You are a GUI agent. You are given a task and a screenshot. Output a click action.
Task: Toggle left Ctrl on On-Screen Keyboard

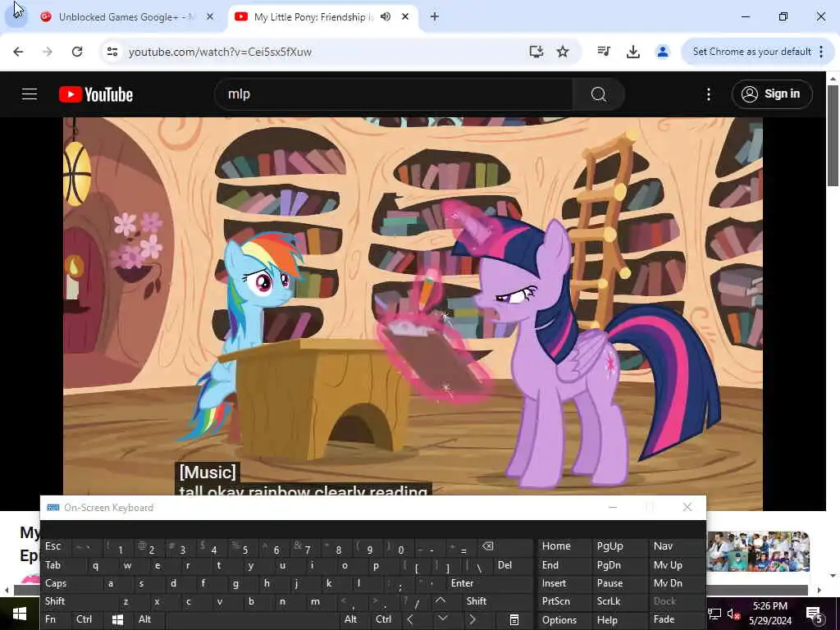pyautogui.click(x=84, y=620)
